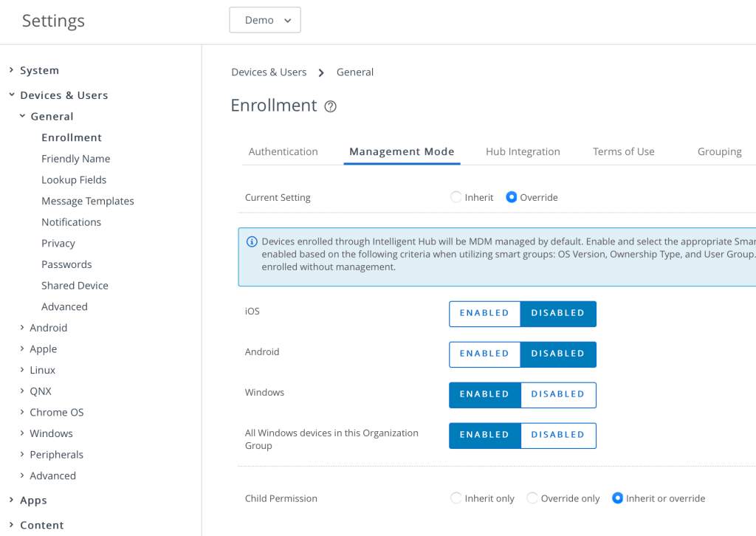Open the Terms of Use tab
This screenshot has width=756, height=536.
pyautogui.click(x=623, y=151)
